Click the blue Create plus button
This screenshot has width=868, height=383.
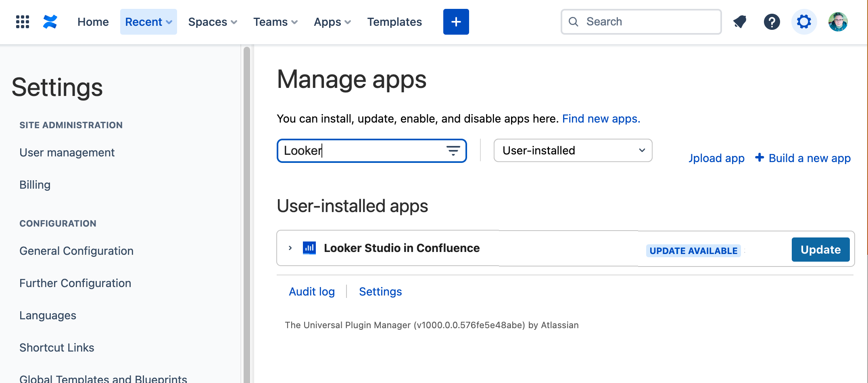[456, 22]
